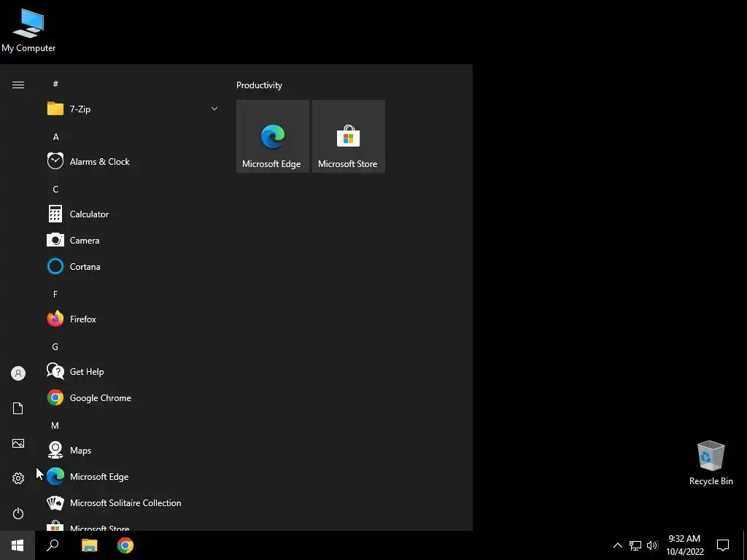Select the Recycle Bin desktop icon
The width and height of the screenshot is (747, 560).
tap(711, 463)
